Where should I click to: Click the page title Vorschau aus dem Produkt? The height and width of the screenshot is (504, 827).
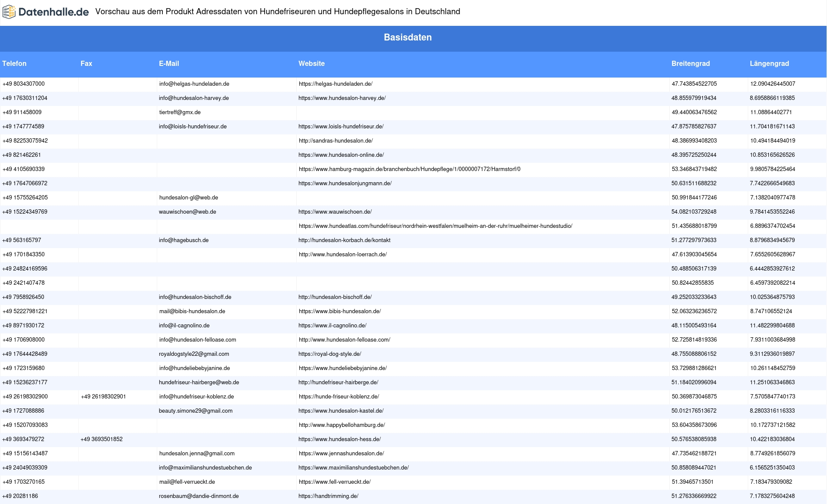[277, 12]
